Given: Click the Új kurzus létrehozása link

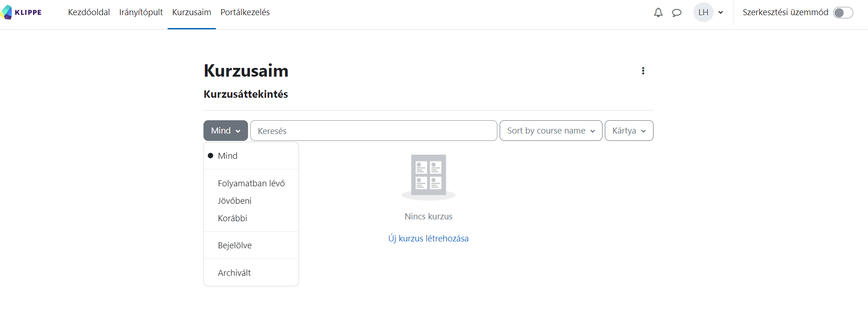Looking at the screenshot, I should (428, 239).
